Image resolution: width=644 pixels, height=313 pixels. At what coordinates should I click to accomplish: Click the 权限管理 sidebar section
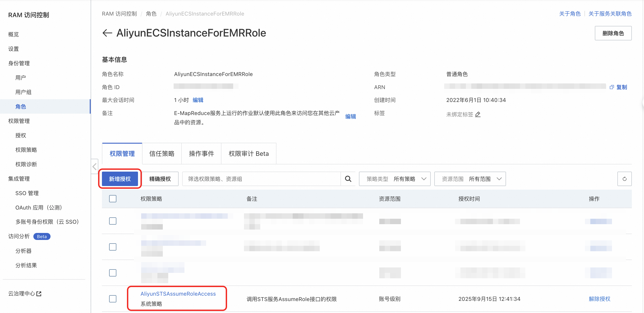(19, 121)
